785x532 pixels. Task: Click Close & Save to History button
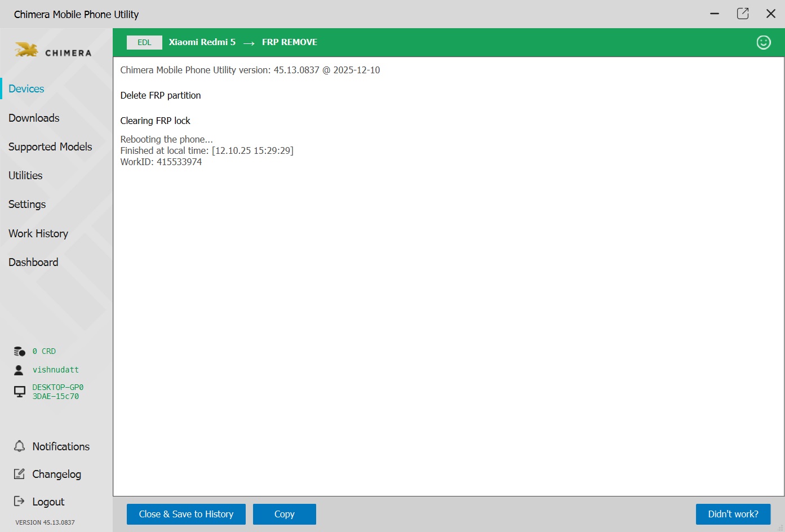pyautogui.click(x=186, y=514)
